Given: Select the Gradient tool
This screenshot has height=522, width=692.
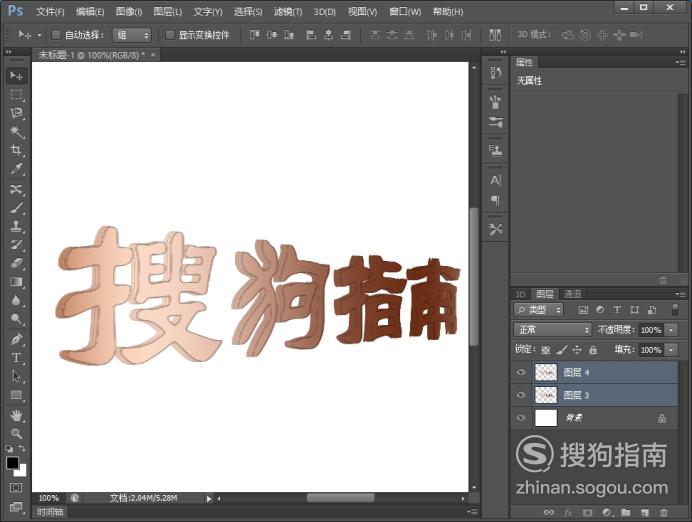Looking at the screenshot, I should pos(16,282).
